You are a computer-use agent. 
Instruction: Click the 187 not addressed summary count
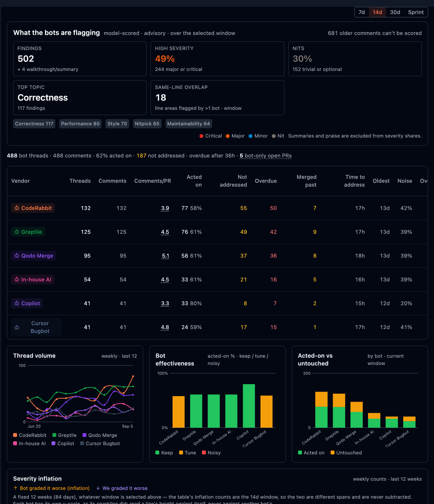point(141,156)
